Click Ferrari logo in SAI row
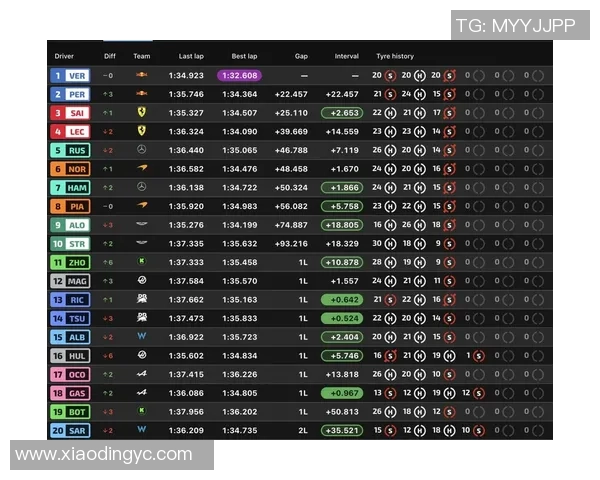This screenshot has height=480, width=600. [x=142, y=112]
